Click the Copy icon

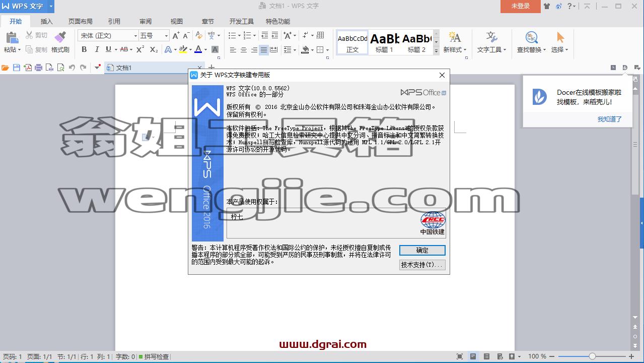point(29,49)
